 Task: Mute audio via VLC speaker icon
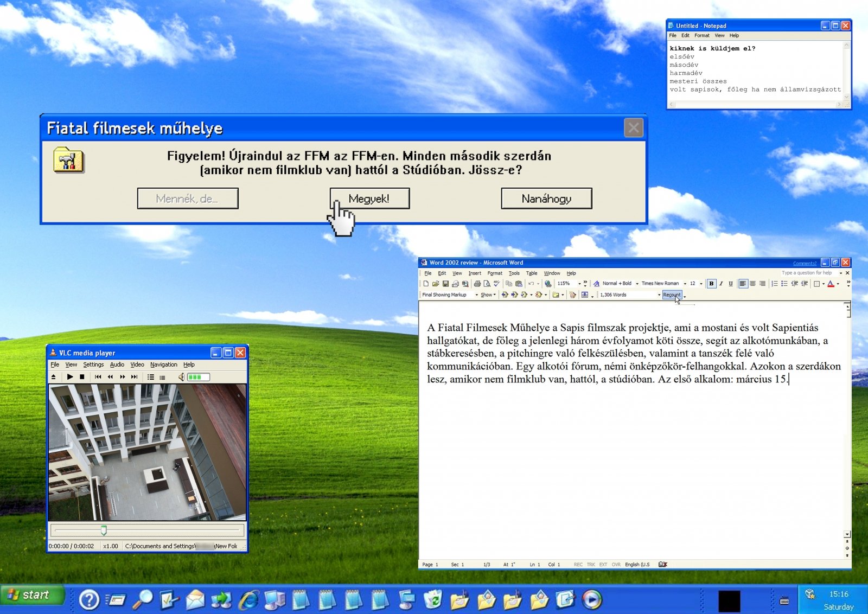181,377
